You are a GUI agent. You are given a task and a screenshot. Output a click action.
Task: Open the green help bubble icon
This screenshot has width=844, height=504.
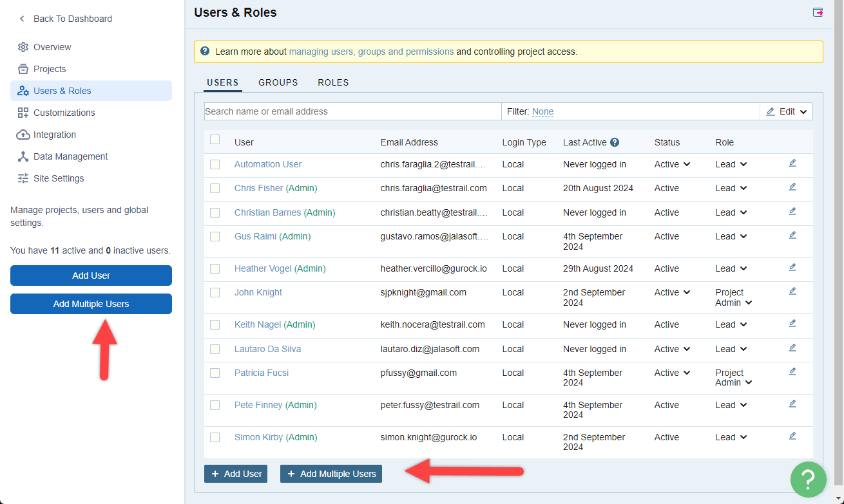808,479
